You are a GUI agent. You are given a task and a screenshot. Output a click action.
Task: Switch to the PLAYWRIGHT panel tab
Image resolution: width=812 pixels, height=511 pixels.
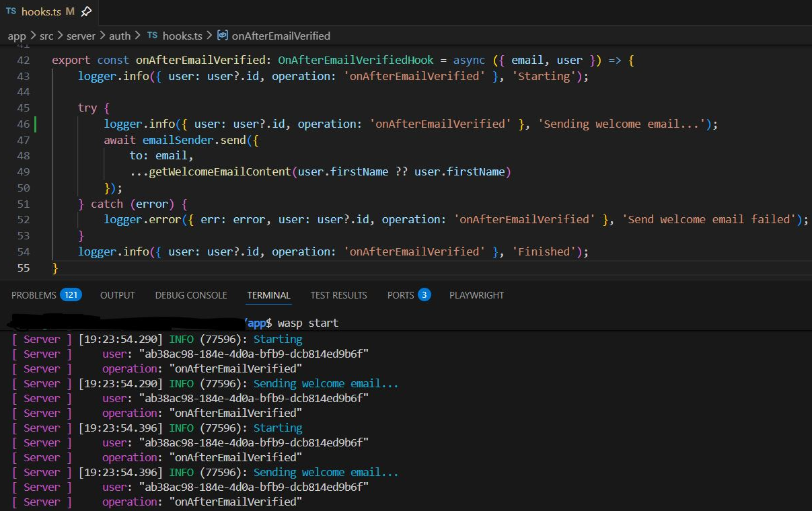[476, 295]
